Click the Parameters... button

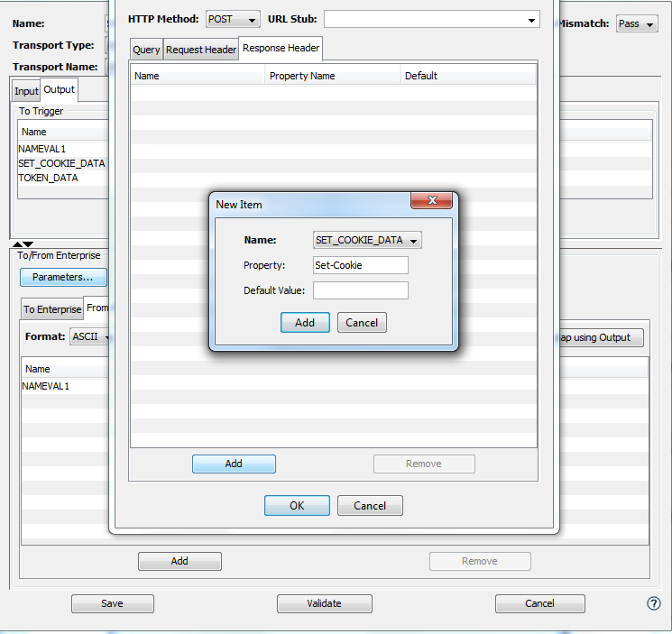click(63, 277)
